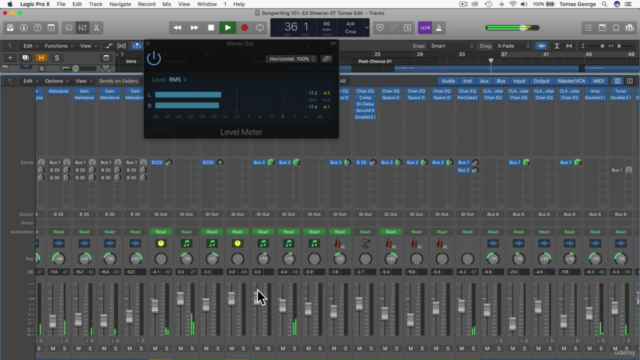Open the PanCake2 plug-in slot

click(x=467, y=98)
